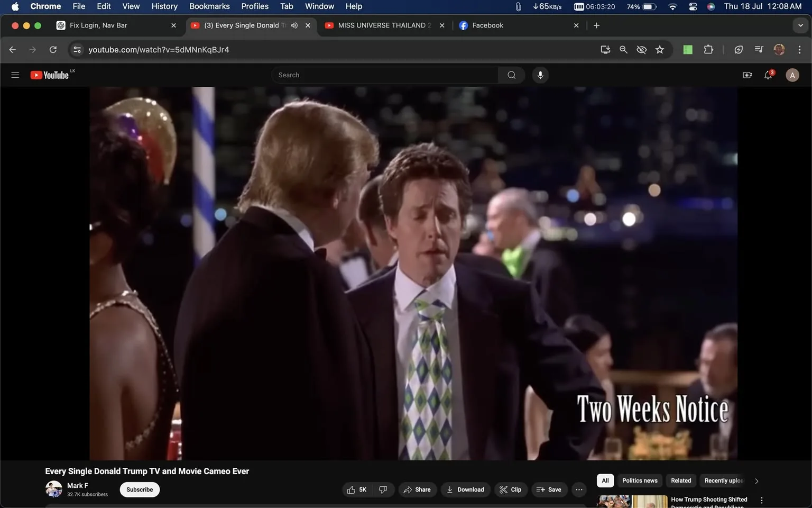This screenshot has width=812, height=508.
Task: Click the Download button under the video
Action: point(465,489)
